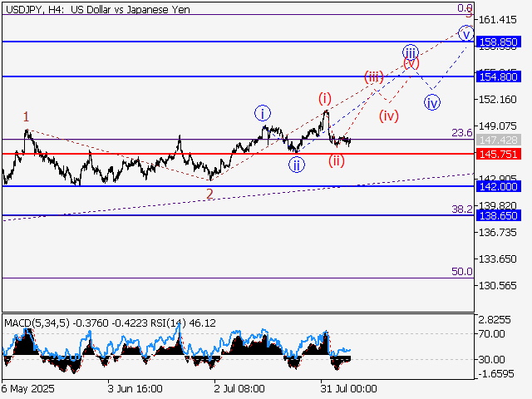Select the 50.0 Fibonacci level label
The image size is (532, 399).
461,272
